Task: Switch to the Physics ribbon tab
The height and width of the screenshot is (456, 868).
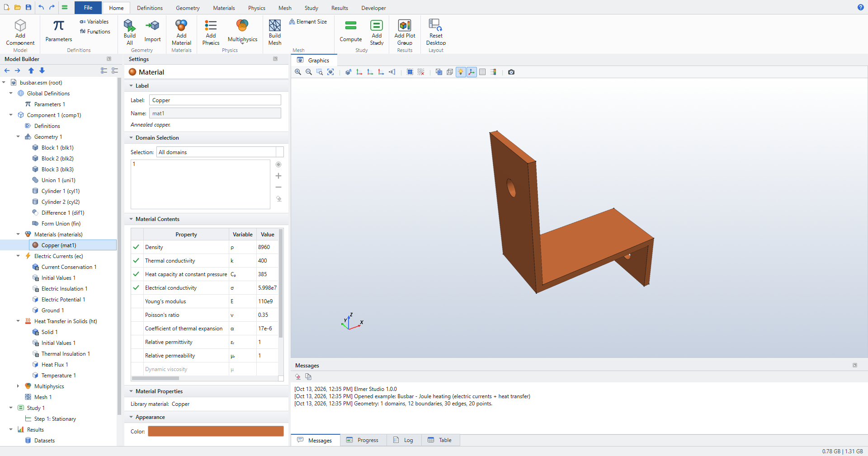Action: pyautogui.click(x=256, y=8)
